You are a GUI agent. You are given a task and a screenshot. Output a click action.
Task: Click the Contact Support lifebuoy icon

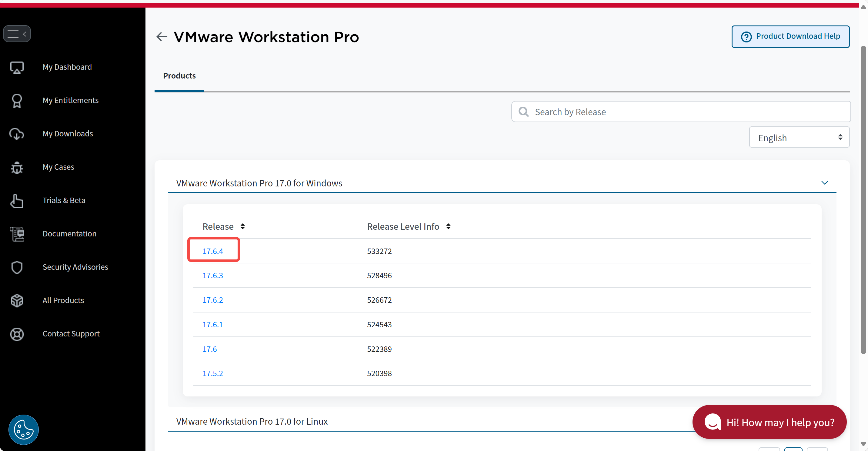[x=17, y=334]
